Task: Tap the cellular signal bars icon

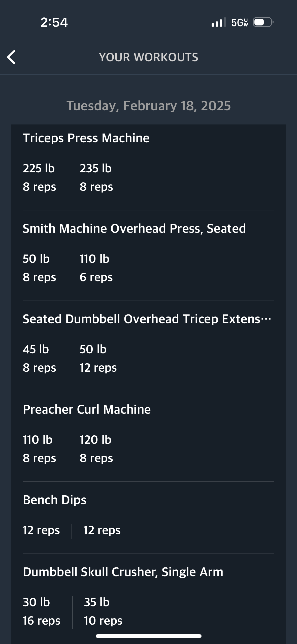Action: click(x=218, y=22)
